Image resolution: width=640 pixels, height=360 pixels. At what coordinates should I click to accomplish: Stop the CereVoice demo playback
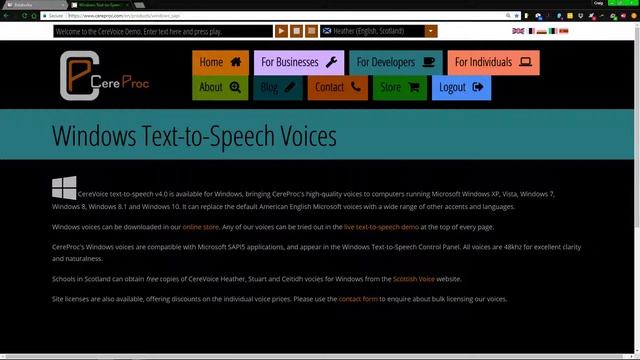pyautogui.click(x=296, y=31)
